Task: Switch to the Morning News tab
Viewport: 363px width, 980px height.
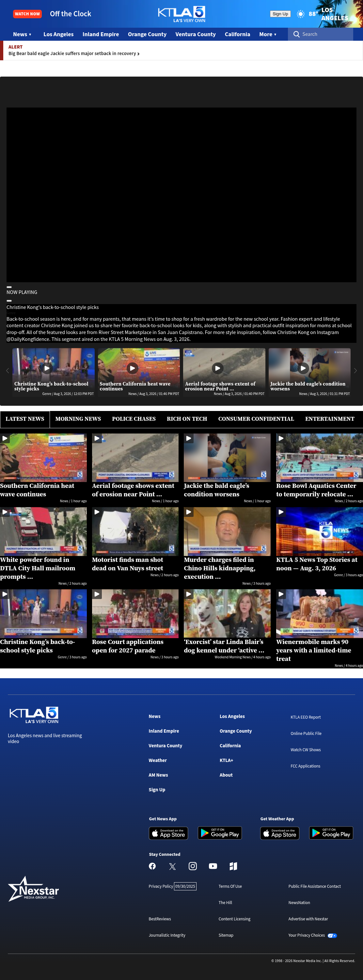Action: (x=78, y=419)
